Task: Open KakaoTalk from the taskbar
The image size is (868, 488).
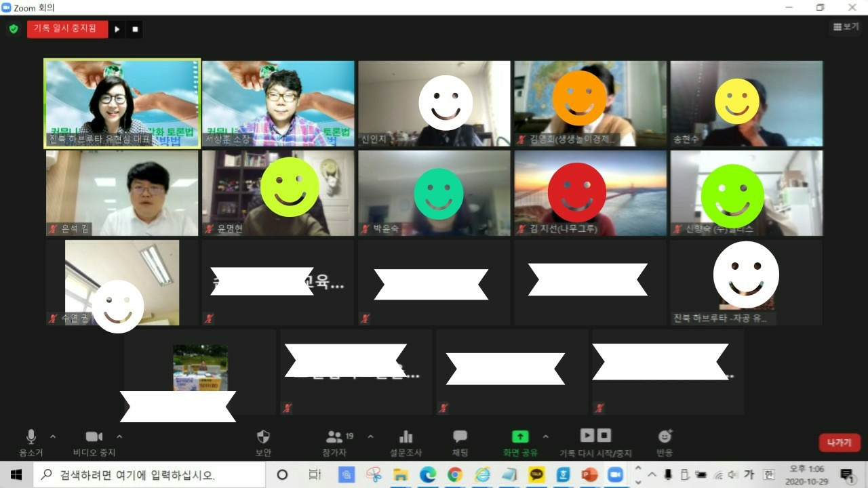Action: click(x=536, y=474)
